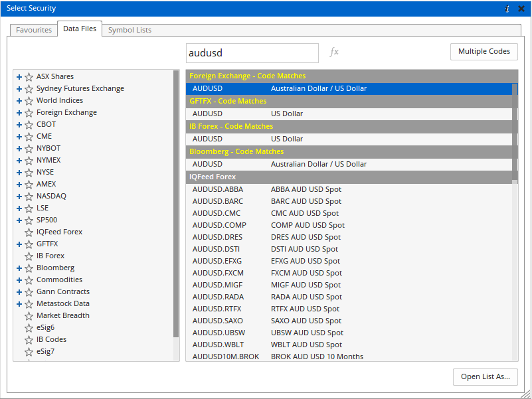Click the Open List As... button
The image size is (532, 399).
click(486, 377)
